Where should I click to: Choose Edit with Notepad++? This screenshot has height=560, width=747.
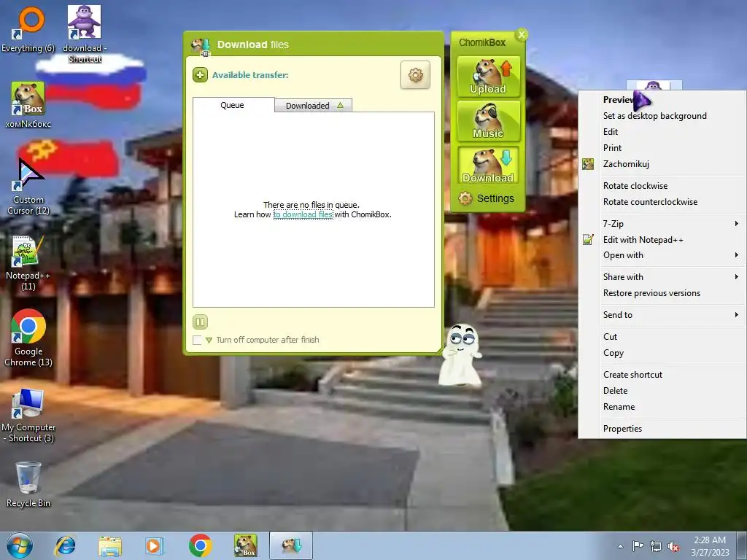663,240
